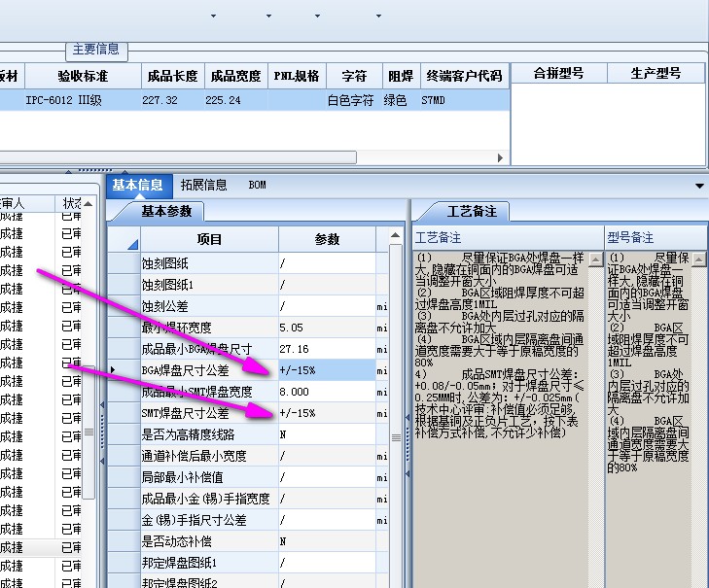709x588 pixels.
Task: Click the 项目 column header
Action: [209, 239]
